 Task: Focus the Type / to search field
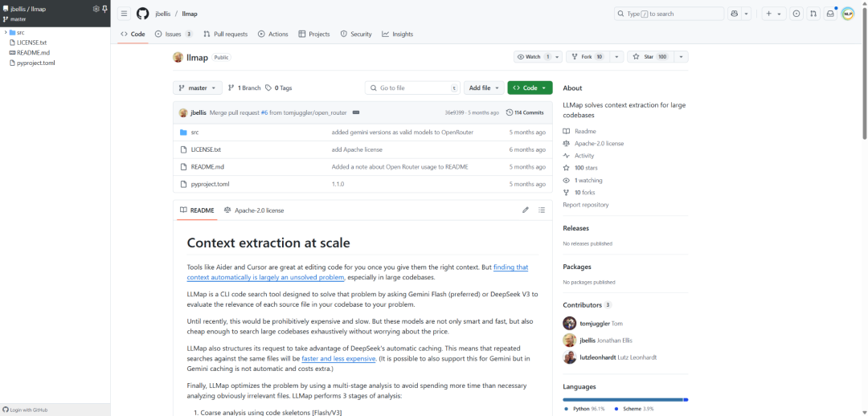click(x=669, y=14)
